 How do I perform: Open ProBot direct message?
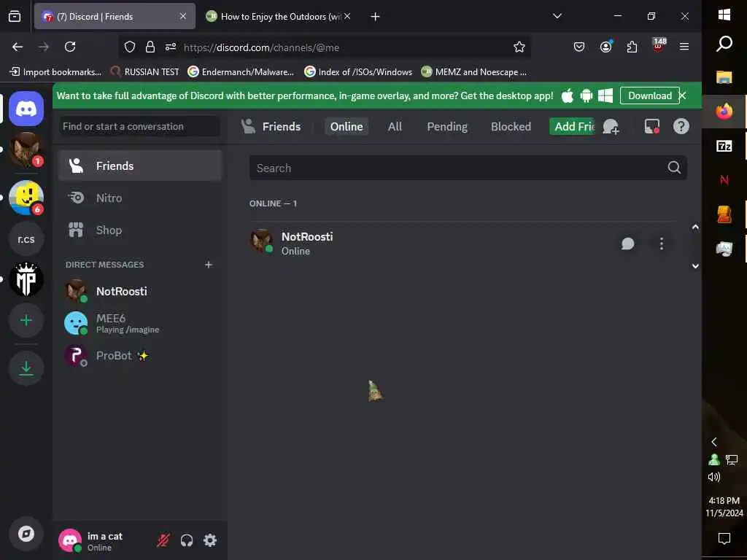[140, 356]
